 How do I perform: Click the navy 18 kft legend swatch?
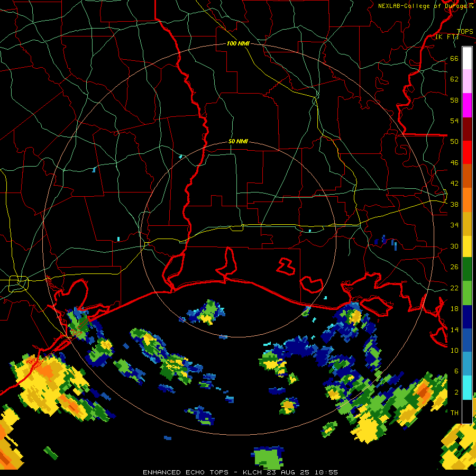(467, 317)
